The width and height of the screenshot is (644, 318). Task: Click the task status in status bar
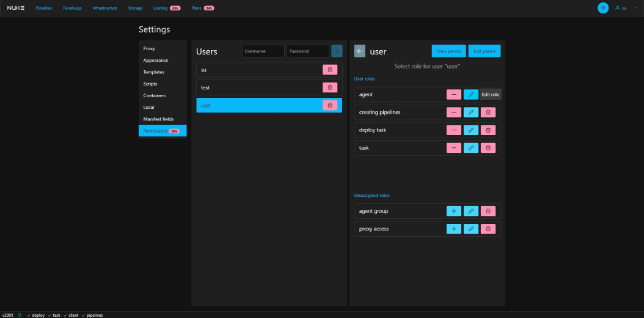[54, 315]
